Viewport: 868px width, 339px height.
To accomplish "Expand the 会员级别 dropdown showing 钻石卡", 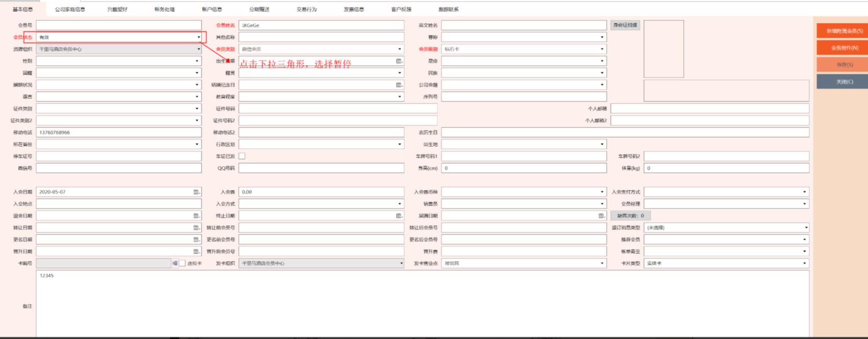I will point(602,49).
